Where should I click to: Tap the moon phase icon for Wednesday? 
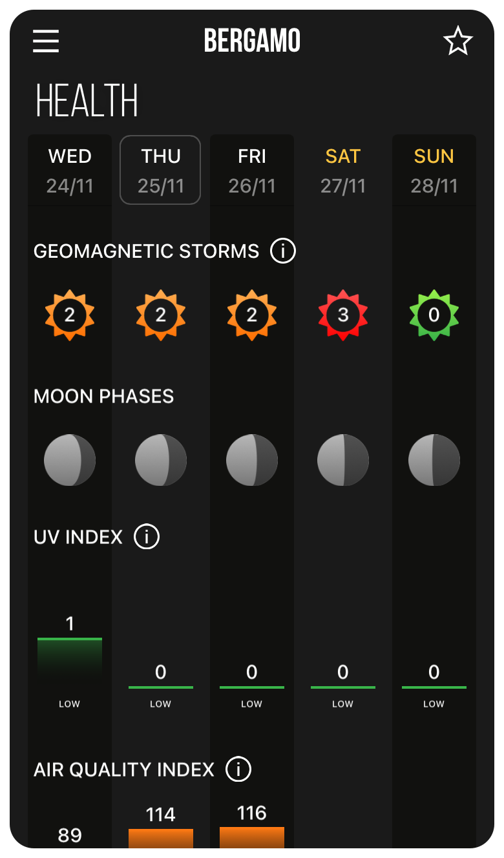coord(69,459)
